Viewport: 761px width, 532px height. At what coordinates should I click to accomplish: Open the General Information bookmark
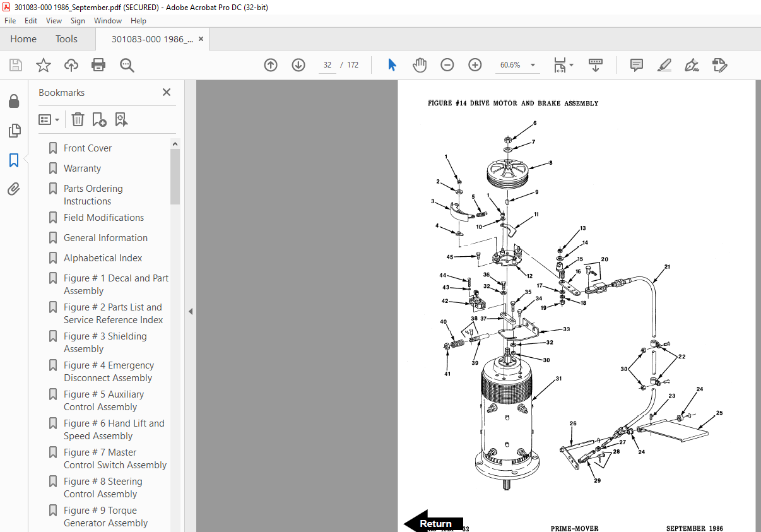point(105,238)
